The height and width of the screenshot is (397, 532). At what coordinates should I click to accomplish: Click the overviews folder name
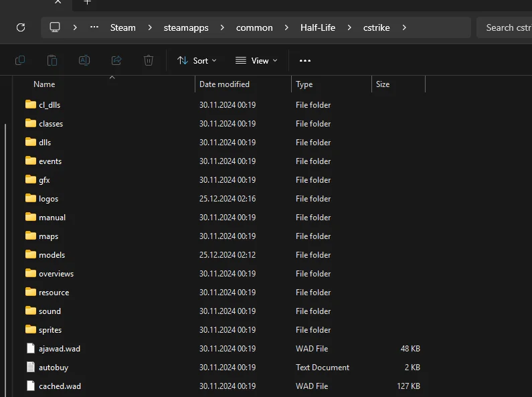tap(56, 274)
